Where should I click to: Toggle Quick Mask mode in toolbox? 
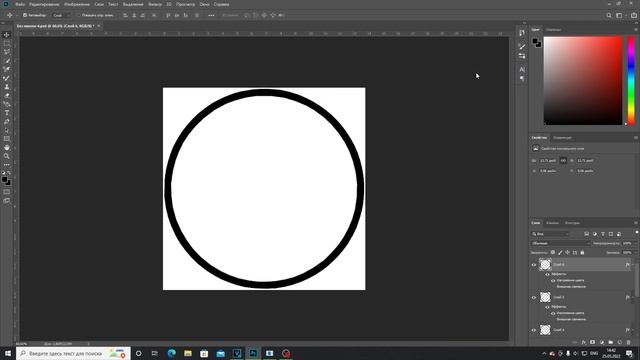coord(7,192)
